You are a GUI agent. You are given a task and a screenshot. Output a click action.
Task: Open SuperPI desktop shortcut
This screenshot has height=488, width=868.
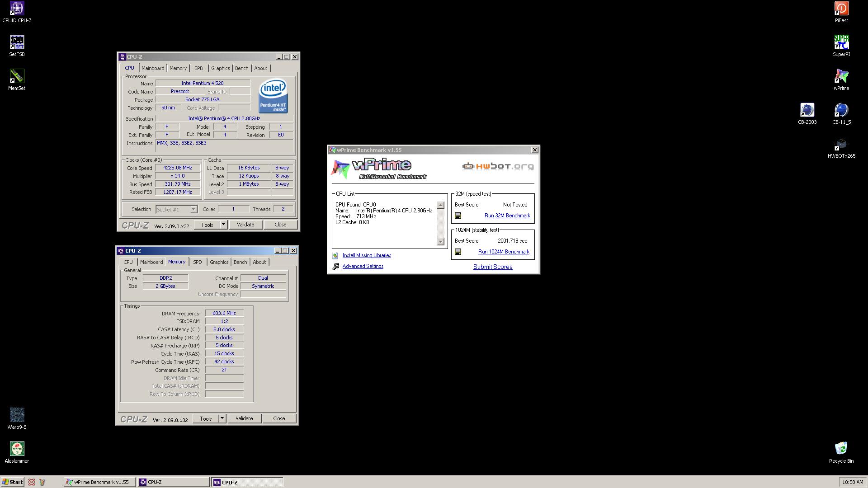coord(841,46)
